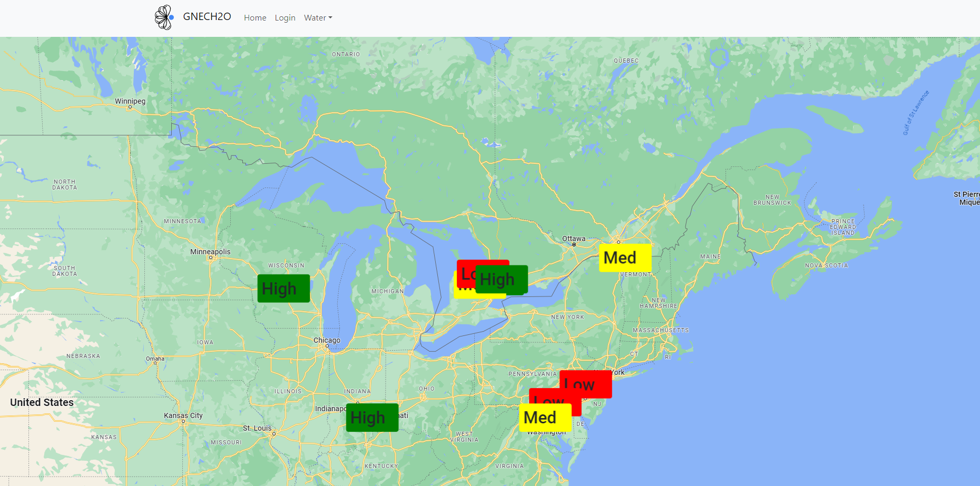Viewport: 980px width, 486px height.
Task: Click the red Low marker near New York
Action: (586, 384)
